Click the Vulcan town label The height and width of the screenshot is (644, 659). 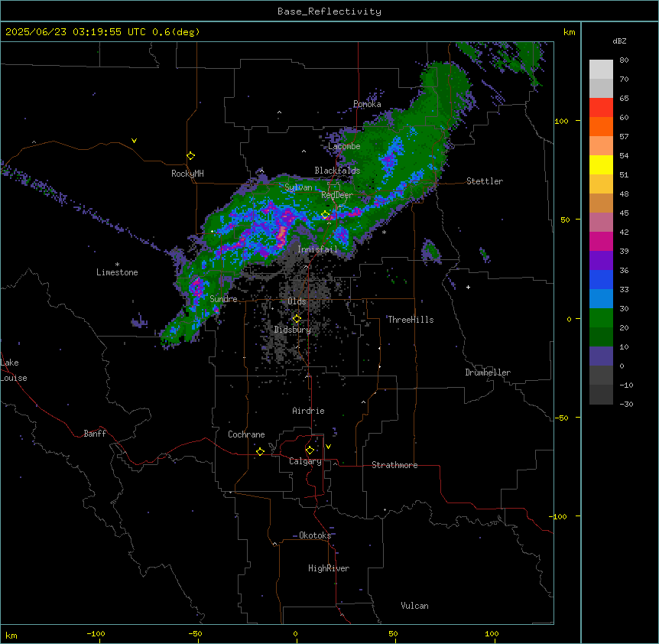point(415,606)
